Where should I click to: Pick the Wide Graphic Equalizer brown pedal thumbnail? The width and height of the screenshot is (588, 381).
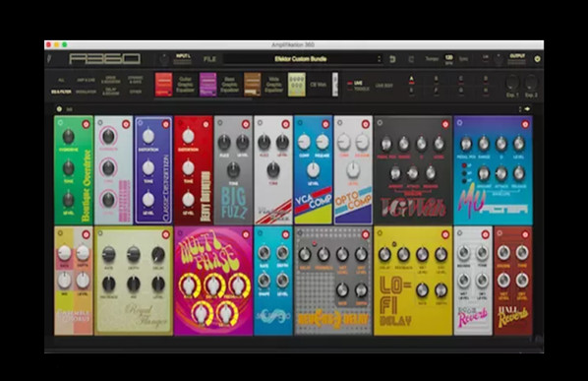click(253, 85)
